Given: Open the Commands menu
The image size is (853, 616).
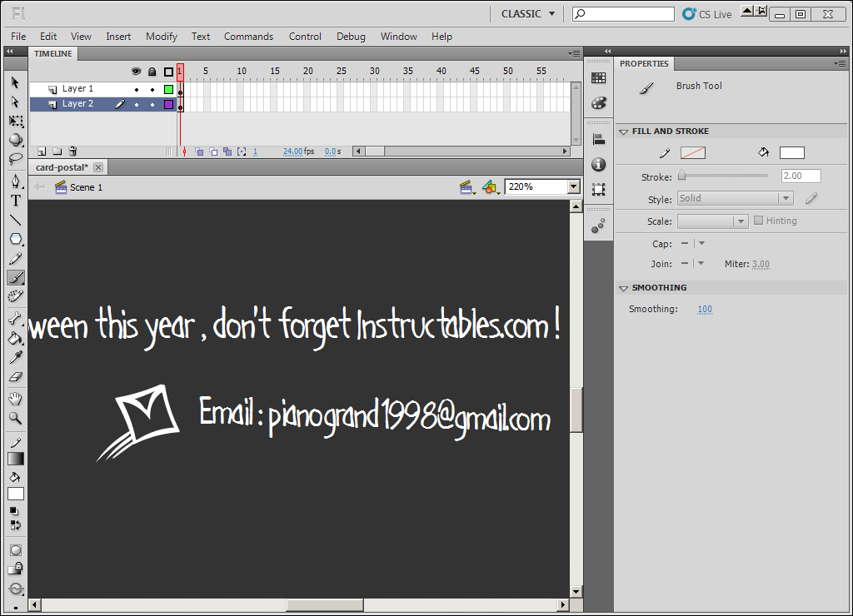Looking at the screenshot, I should [248, 37].
